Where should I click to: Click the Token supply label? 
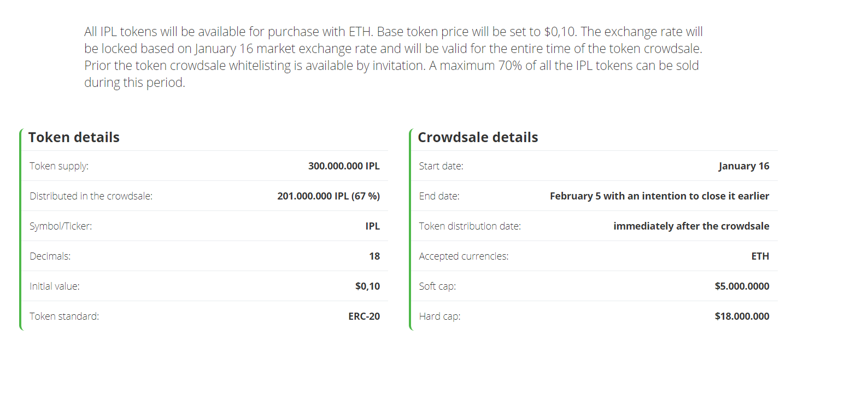point(59,166)
